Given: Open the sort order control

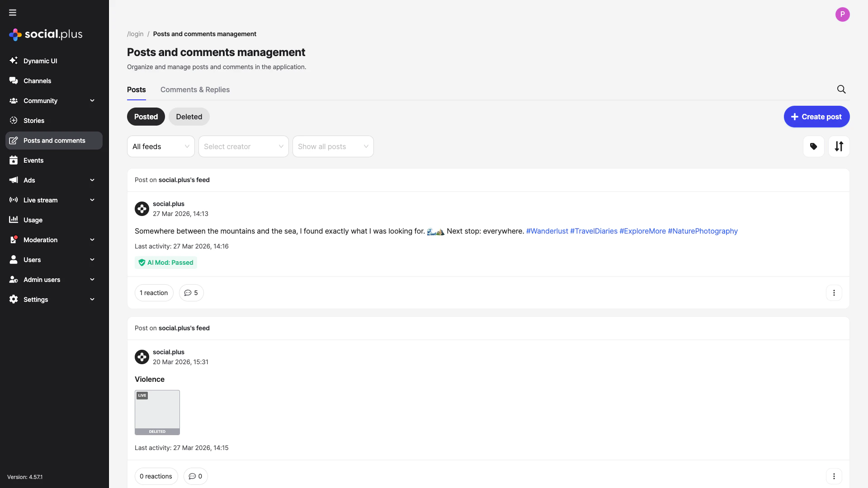Looking at the screenshot, I should pos(839,146).
